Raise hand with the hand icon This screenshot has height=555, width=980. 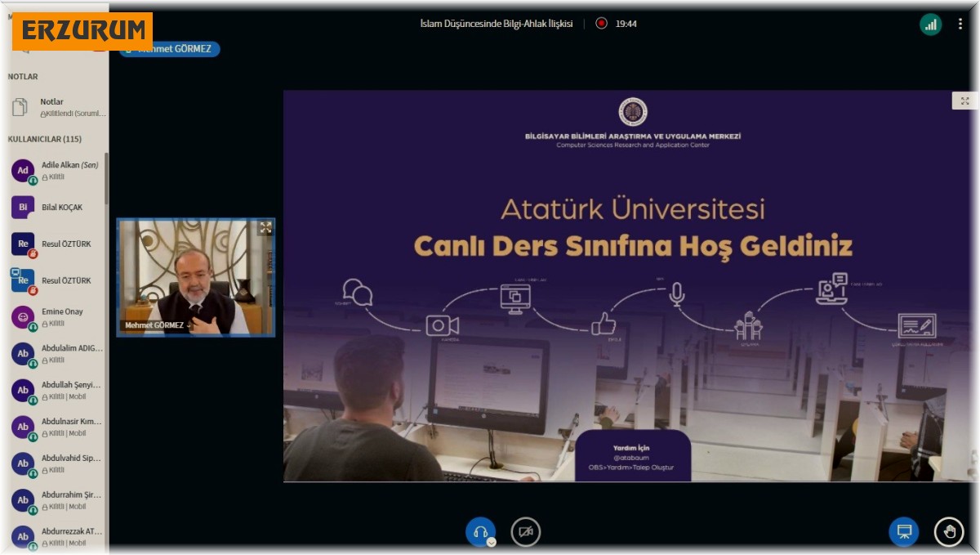click(947, 531)
